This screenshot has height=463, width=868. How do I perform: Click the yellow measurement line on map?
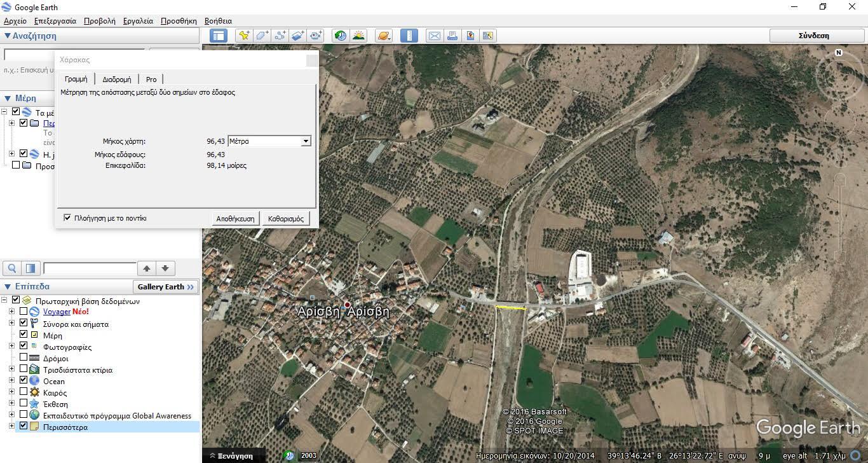[511, 308]
